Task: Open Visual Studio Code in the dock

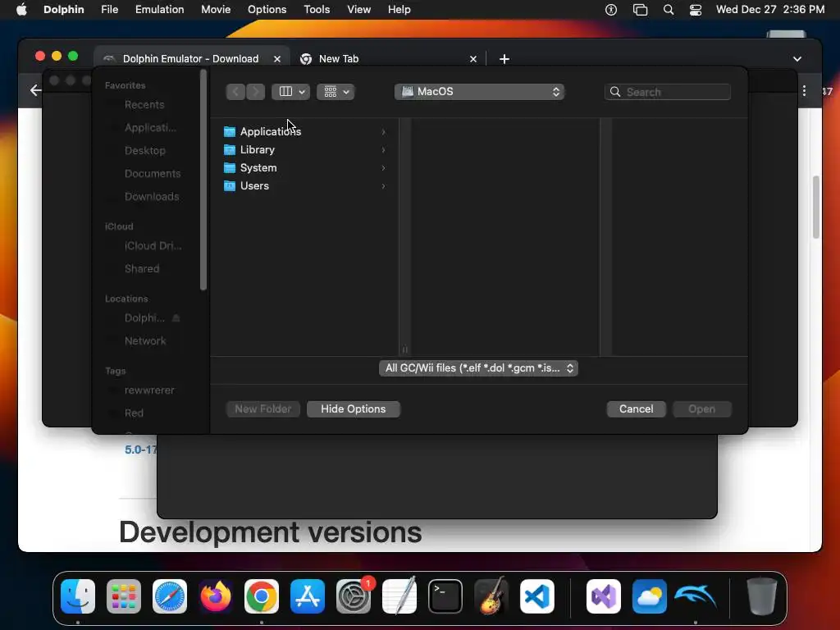Action: click(537, 596)
